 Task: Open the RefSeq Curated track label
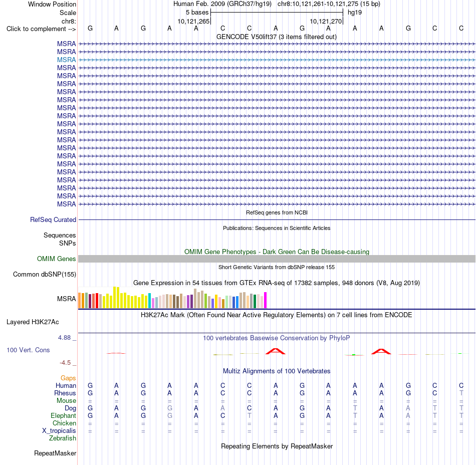coord(53,219)
